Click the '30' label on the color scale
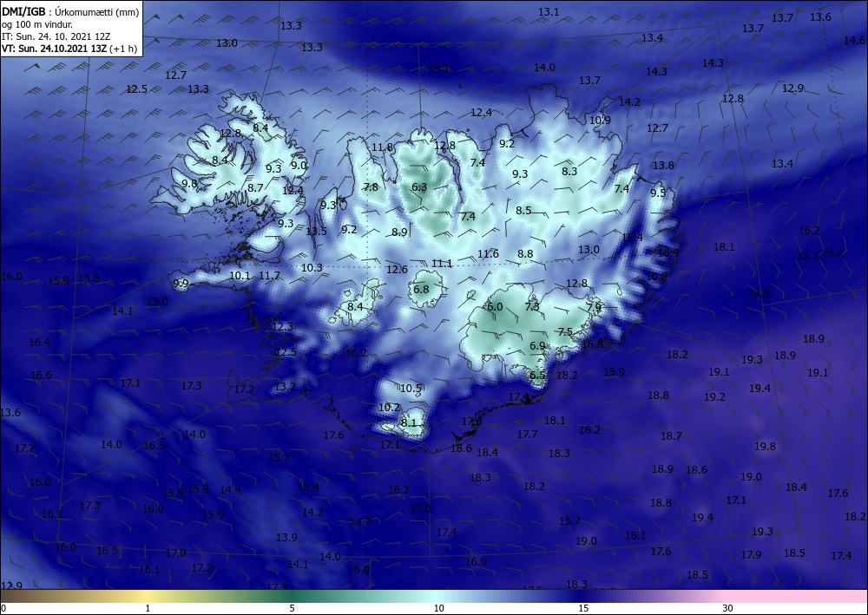This screenshot has height=615, width=868. coord(728,608)
